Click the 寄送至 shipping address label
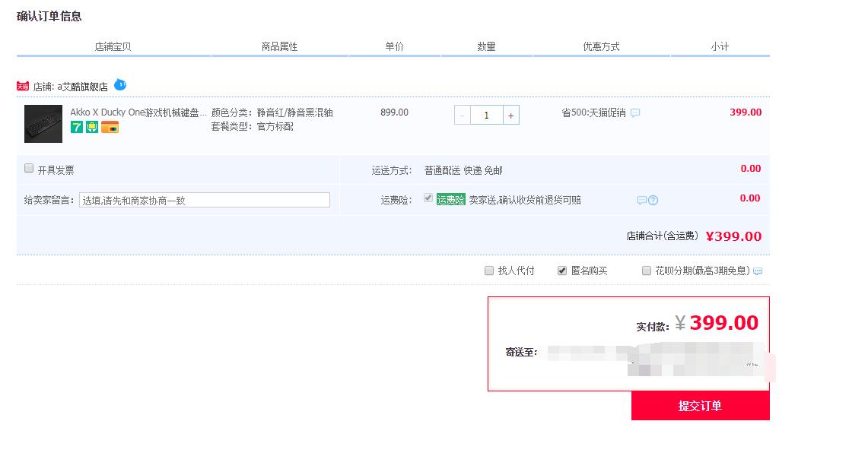 [521, 353]
